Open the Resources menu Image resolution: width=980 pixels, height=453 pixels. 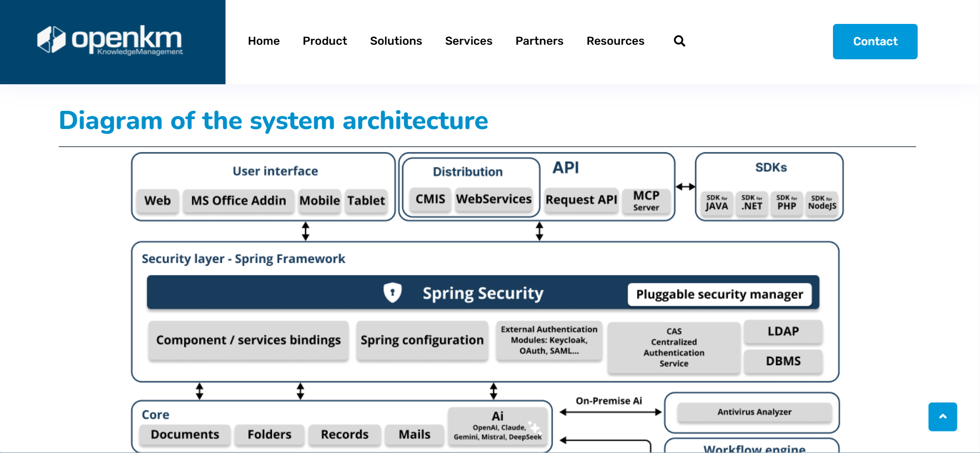click(x=615, y=41)
